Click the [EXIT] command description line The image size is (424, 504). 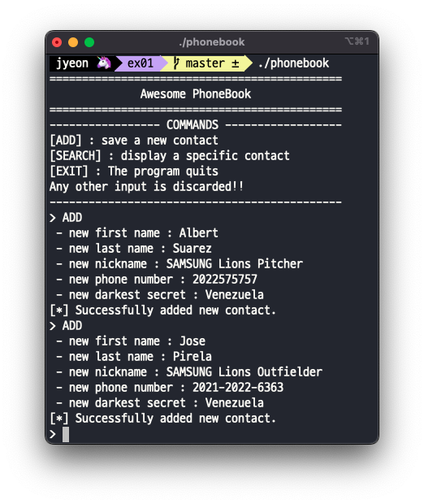[134, 172]
